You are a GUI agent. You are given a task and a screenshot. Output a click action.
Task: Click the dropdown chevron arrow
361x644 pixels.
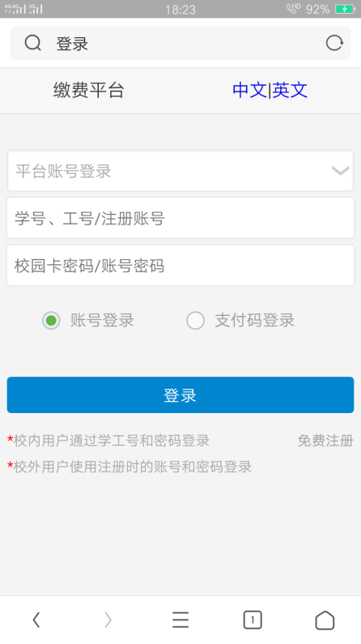click(x=341, y=171)
